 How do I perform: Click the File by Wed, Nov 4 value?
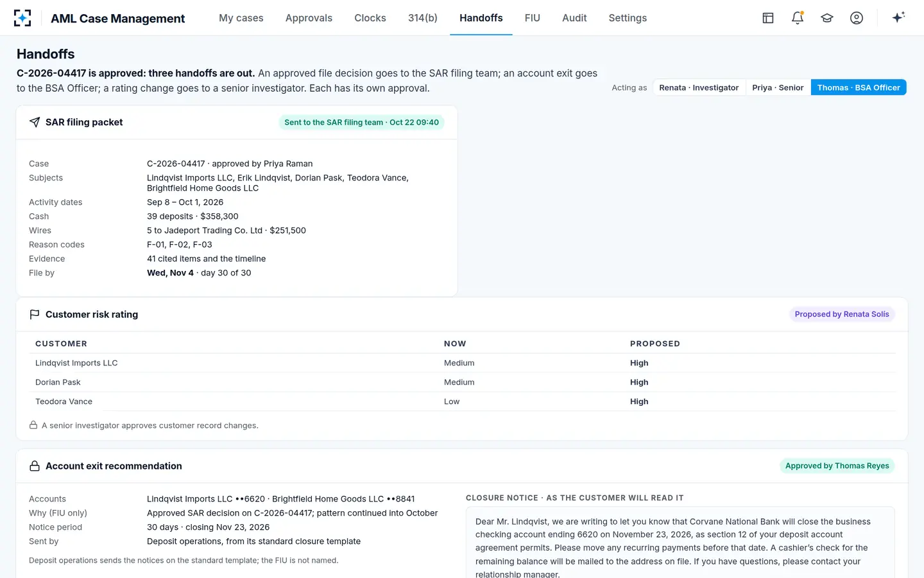[x=199, y=273]
